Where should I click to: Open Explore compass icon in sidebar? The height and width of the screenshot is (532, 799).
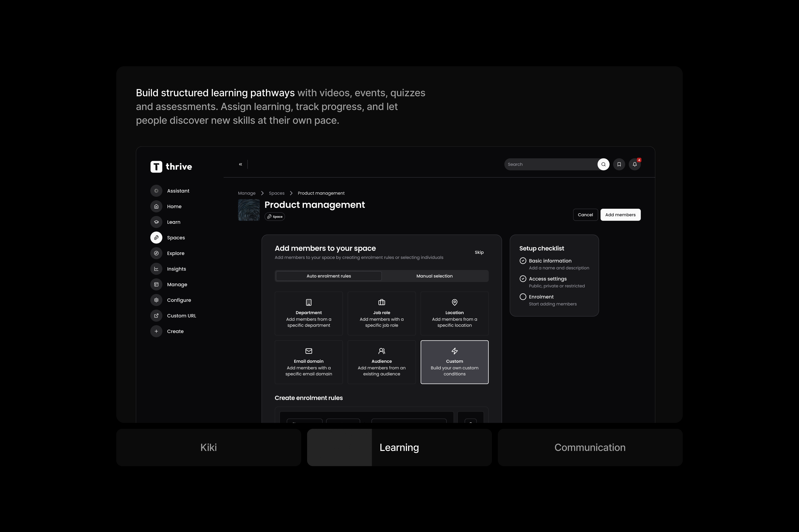[156, 253]
